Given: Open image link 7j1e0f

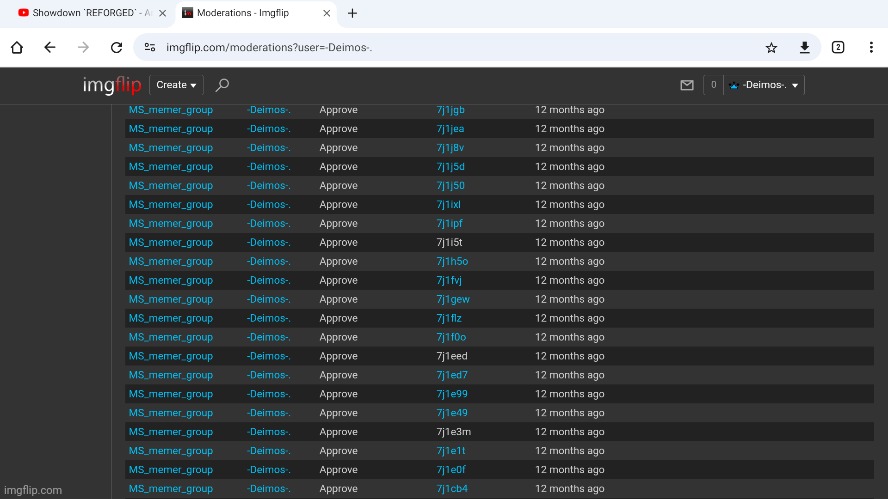Looking at the screenshot, I should pyautogui.click(x=451, y=470).
